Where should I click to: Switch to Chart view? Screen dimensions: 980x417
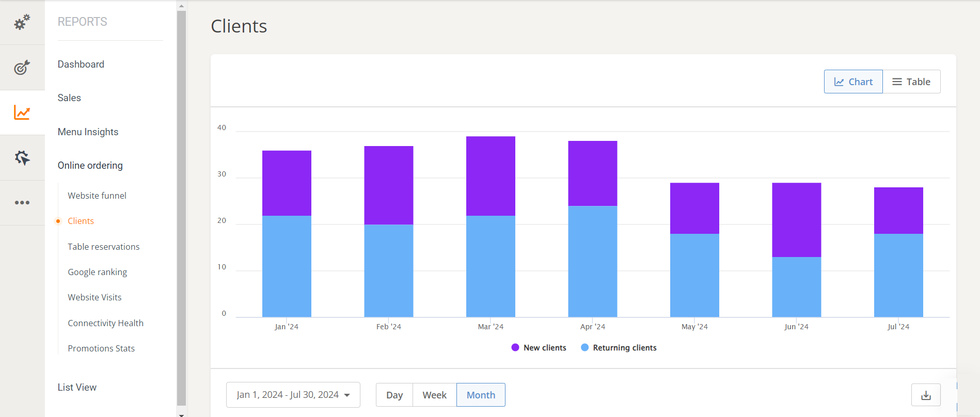point(853,82)
